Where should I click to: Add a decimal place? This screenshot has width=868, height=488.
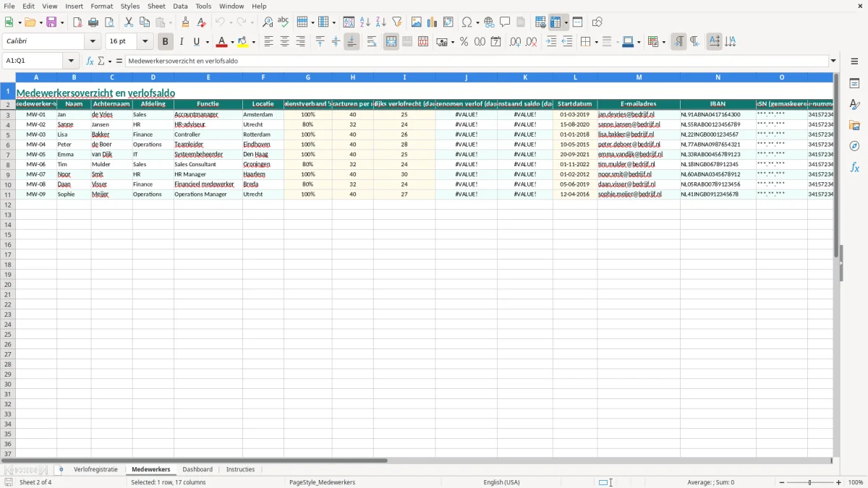click(x=515, y=42)
